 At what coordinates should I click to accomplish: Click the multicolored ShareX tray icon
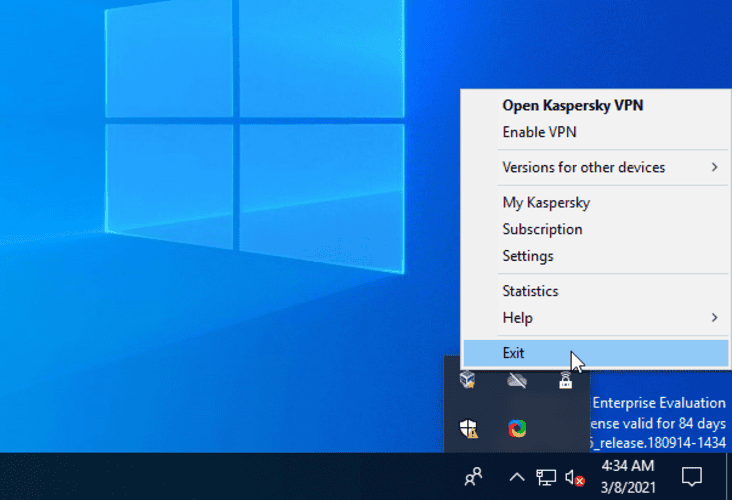(x=517, y=429)
